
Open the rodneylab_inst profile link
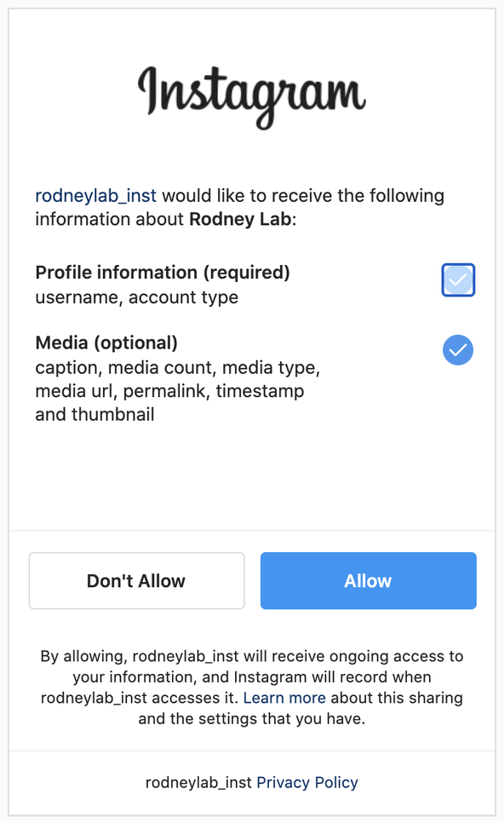[95, 195]
